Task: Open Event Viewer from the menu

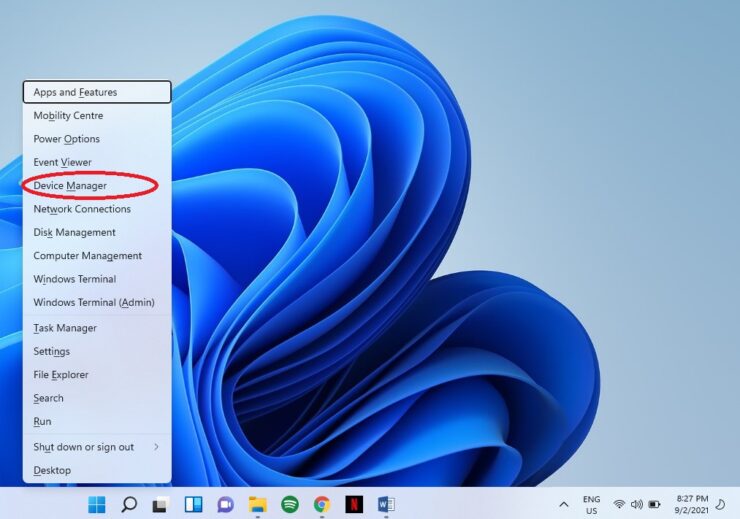Action: click(97, 162)
